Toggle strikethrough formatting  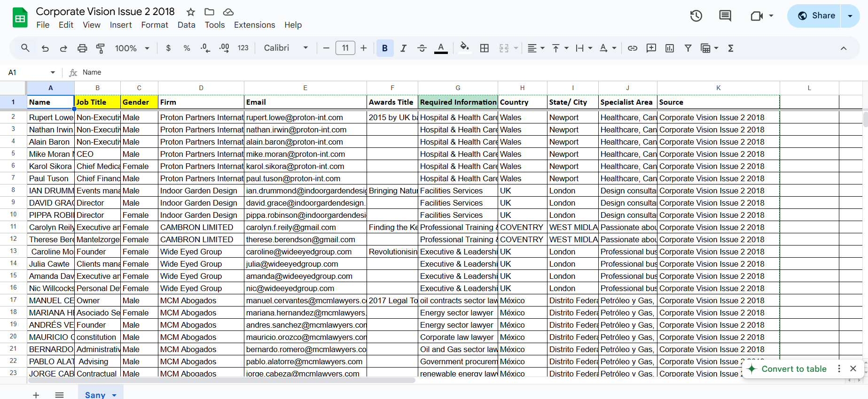[x=422, y=48]
